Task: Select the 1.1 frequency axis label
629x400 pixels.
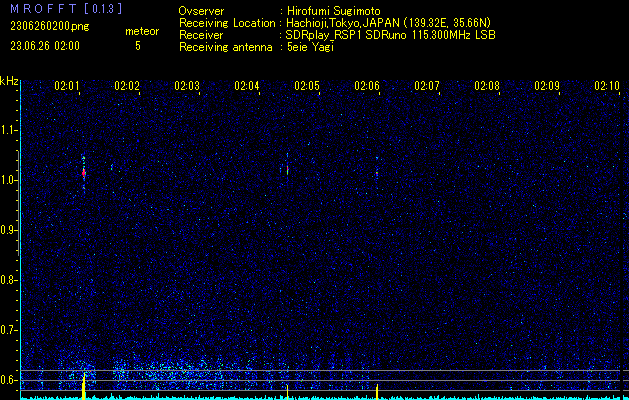Action: pyautogui.click(x=9, y=130)
